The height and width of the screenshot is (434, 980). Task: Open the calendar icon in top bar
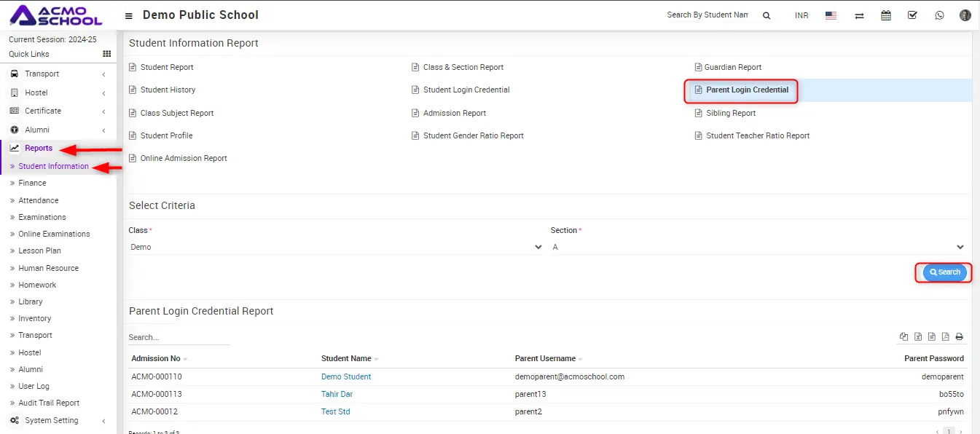(886, 15)
